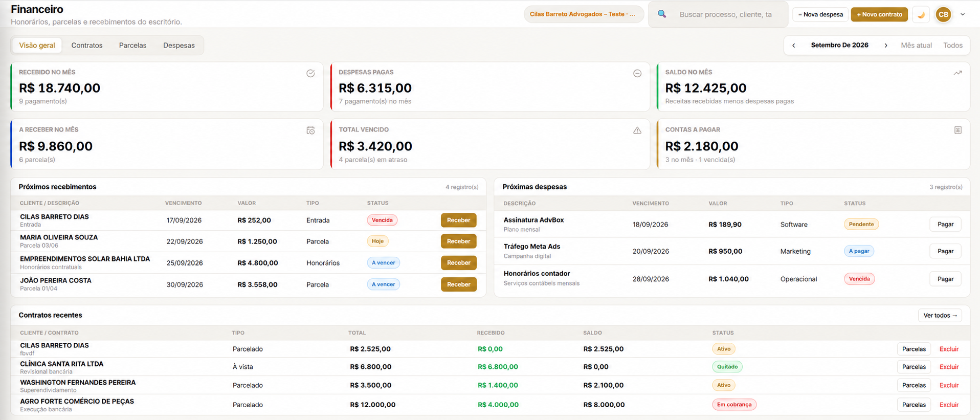
Task: Click the Nova despesa button
Action: point(820,14)
